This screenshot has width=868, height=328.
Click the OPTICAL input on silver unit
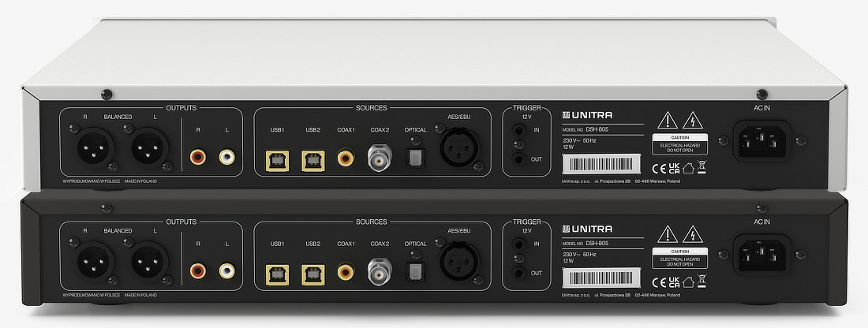click(x=414, y=158)
